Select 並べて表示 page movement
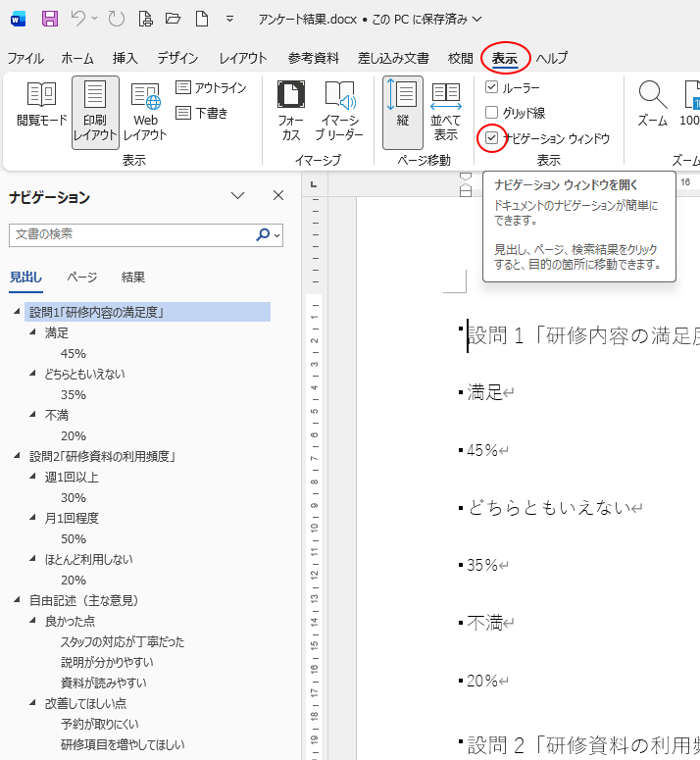The width and height of the screenshot is (700, 760). coord(446,112)
